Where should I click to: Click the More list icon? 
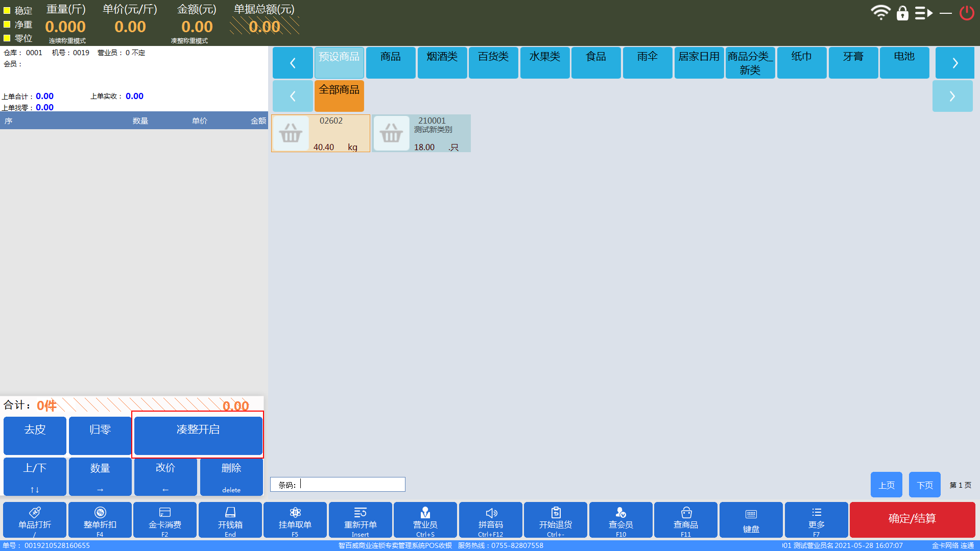(817, 512)
